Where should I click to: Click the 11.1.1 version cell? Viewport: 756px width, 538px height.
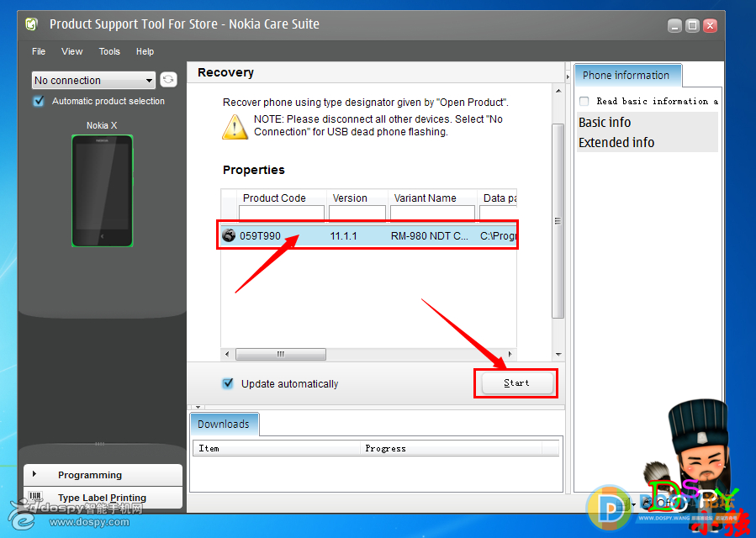pyautogui.click(x=343, y=235)
